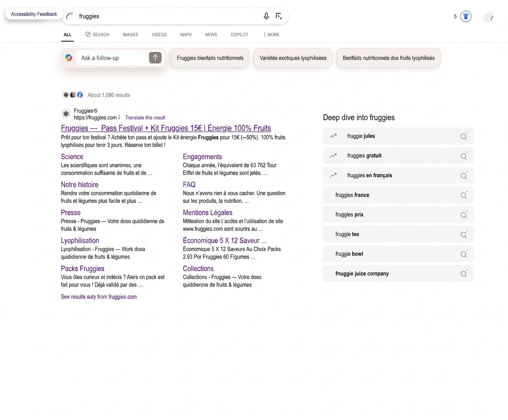Click the Copilot logo in follow-up box

click(69, 58)
